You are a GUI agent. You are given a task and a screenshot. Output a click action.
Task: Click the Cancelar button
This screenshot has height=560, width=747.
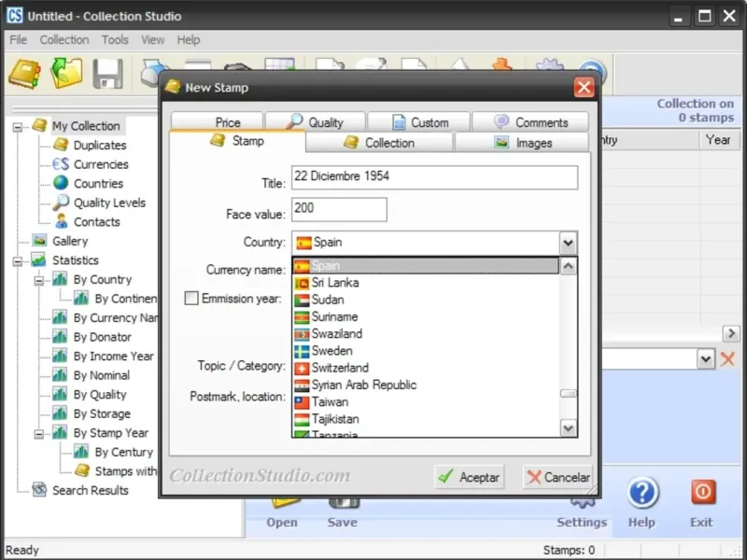(557, 477)
